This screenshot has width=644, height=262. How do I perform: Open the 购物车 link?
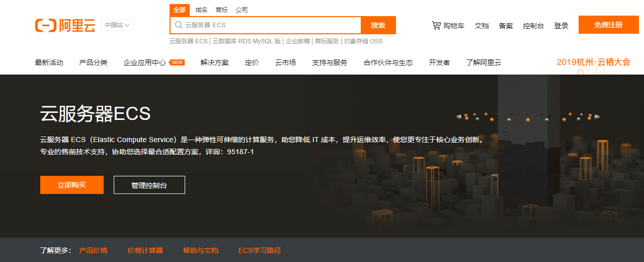454,26
